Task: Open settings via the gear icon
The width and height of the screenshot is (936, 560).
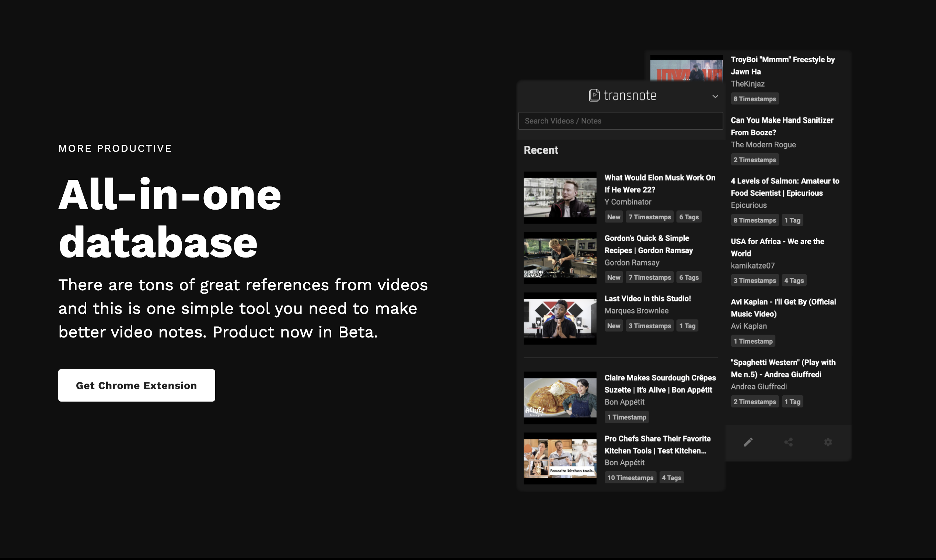Action: 828,442
